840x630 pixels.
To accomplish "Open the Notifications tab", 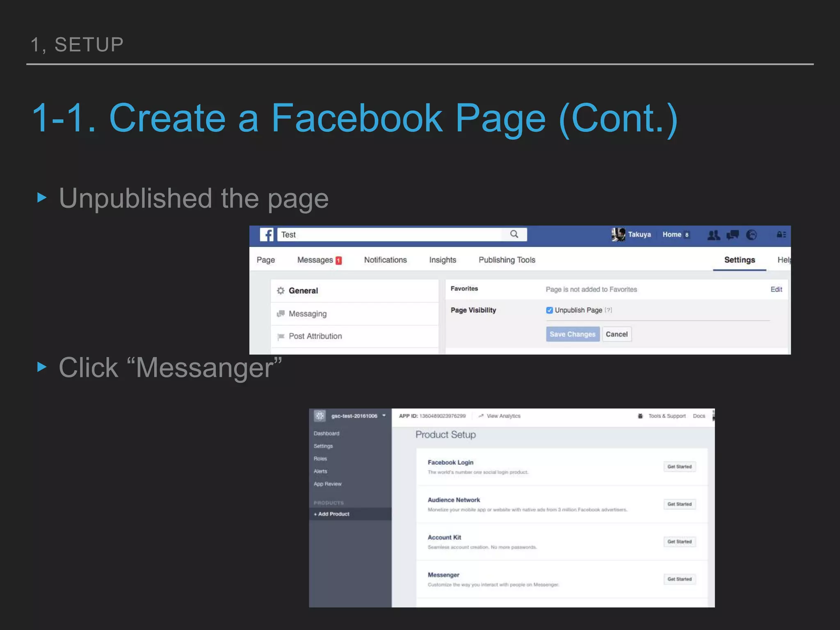I will click(x=385, y=260).
